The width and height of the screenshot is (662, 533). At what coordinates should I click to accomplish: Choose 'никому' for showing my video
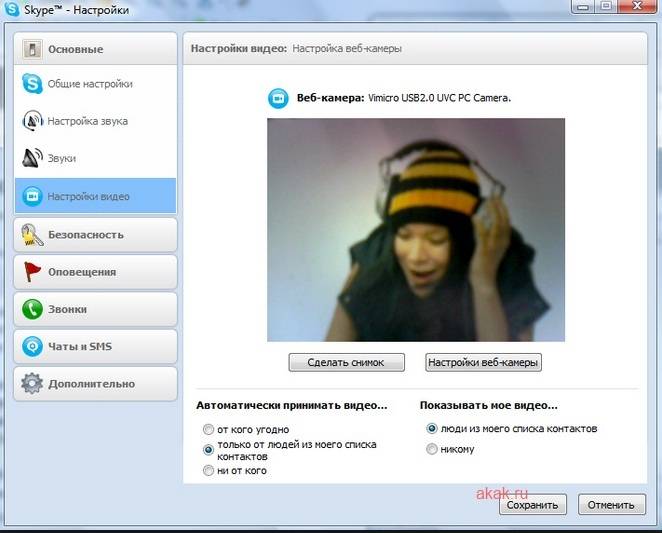pos(432,449)
